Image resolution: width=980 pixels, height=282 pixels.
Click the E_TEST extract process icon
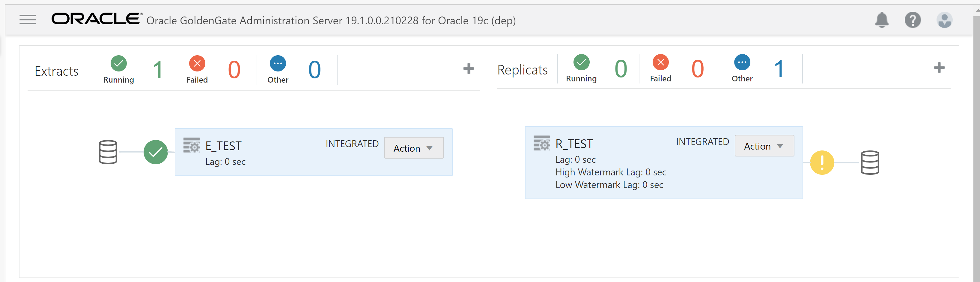(191, 145)
